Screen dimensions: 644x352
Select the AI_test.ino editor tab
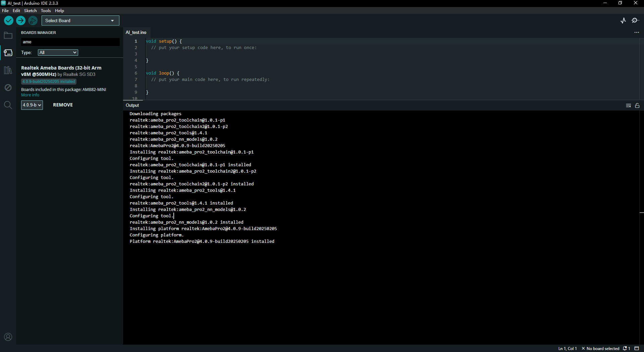click(136, 33)
